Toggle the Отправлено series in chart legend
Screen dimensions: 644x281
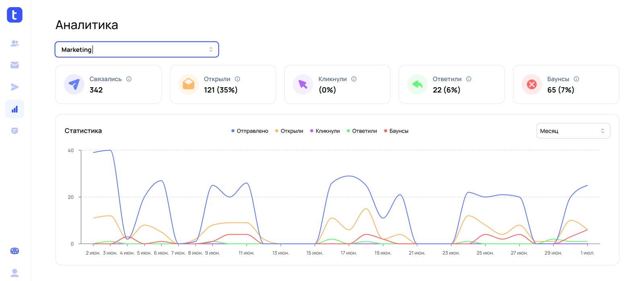click(250, 131)
